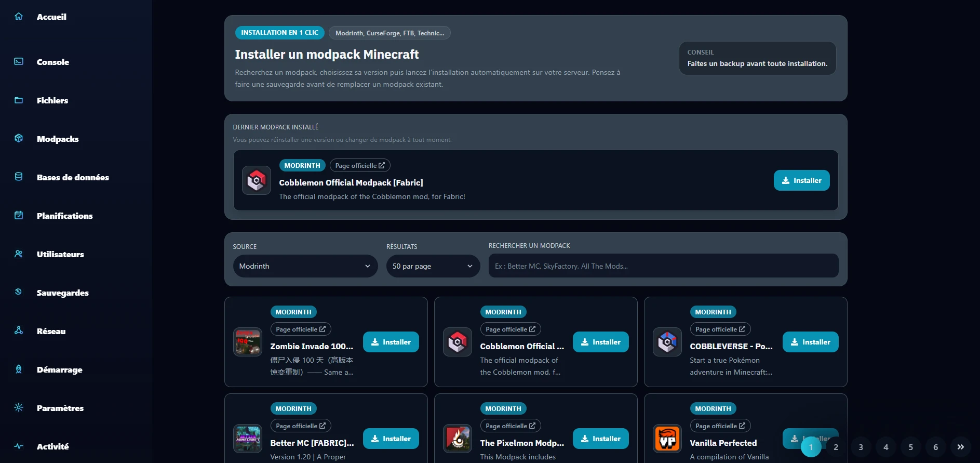Click the Bases de données icon
980x463 pixels.
19,177
